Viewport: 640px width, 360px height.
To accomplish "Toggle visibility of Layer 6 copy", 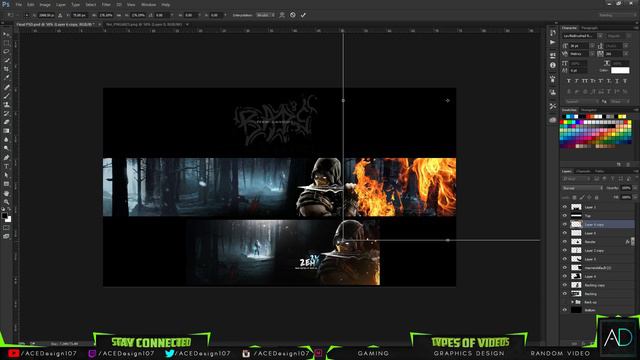I will (x=565, y=224).
